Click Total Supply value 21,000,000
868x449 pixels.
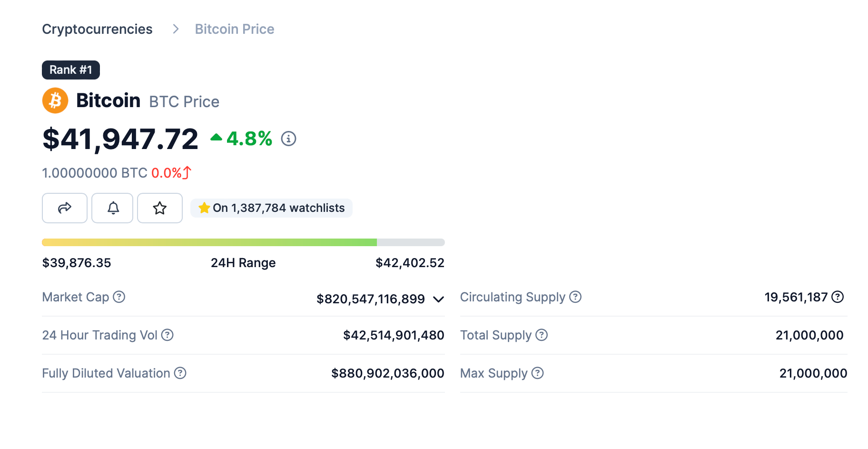[x=809, y=335]
